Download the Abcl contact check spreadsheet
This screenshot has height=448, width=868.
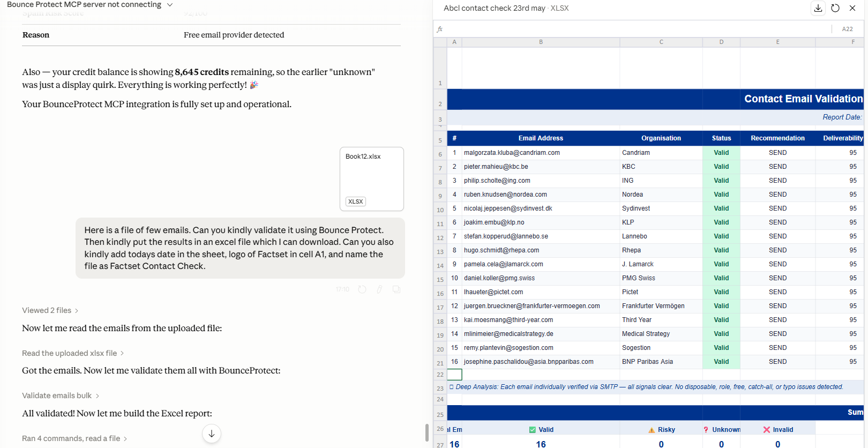(x=818, y=8)
